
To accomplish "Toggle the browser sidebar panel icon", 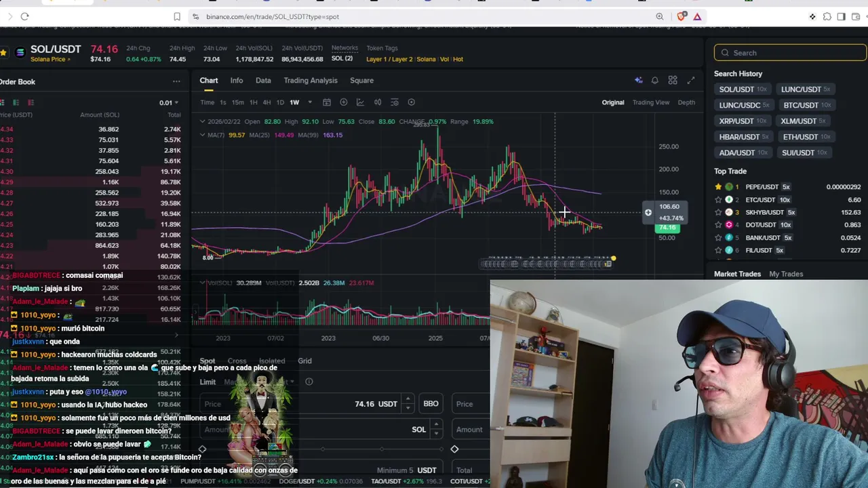I will [841, 16].
